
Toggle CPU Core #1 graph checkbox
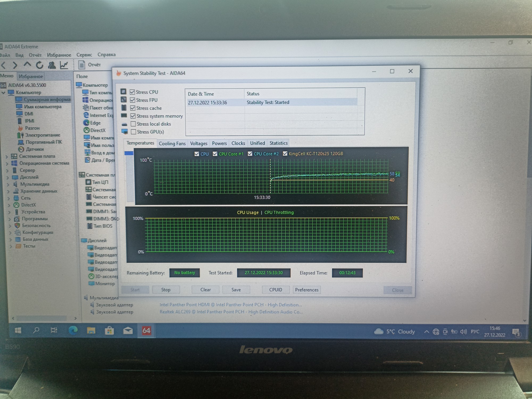(215, 154)
